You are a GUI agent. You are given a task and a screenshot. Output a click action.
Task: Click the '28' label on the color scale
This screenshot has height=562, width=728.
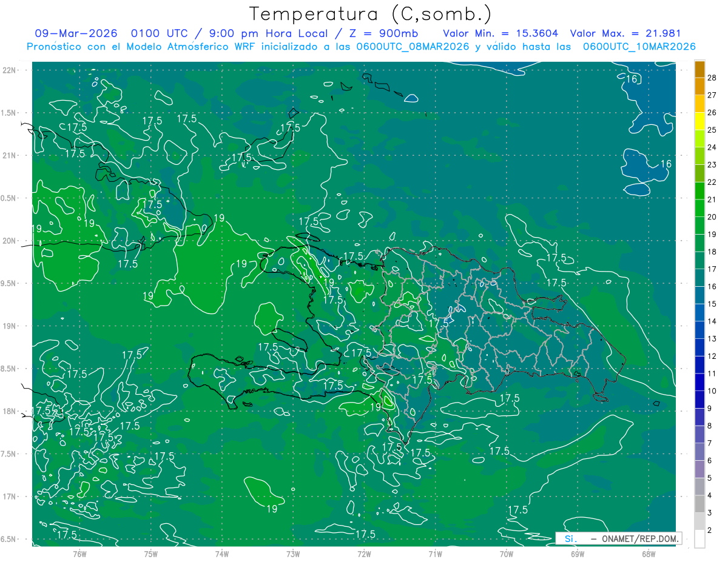(712, 78)
